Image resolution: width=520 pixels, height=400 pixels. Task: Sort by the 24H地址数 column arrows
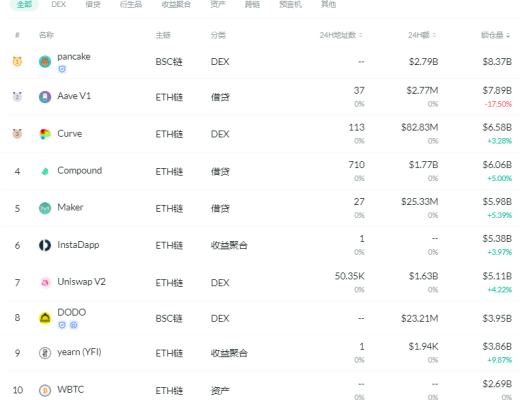click(x=361, y=35)
